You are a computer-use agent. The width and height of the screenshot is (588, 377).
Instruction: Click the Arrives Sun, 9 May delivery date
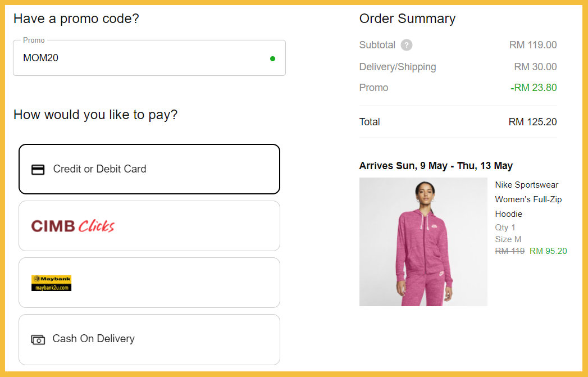tap(436, 166)
